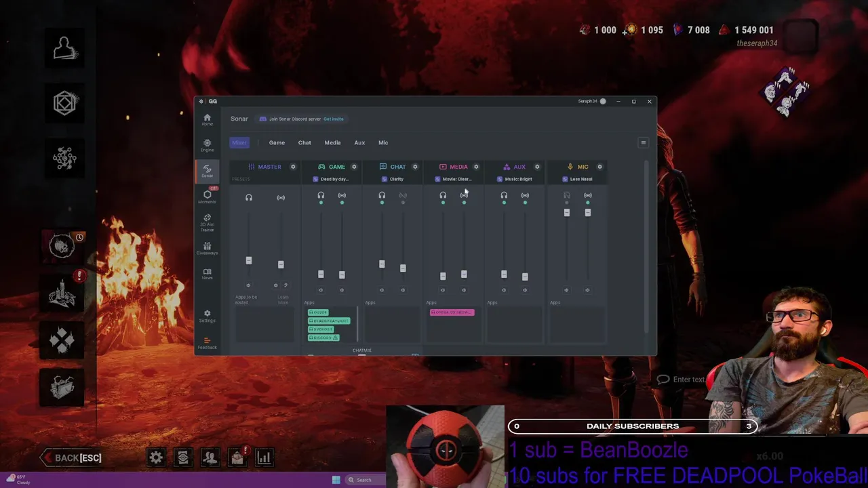Expand the Media preset 'Movie: Clear...' dropdown
The image size is (868, 488).
(453, 179)
